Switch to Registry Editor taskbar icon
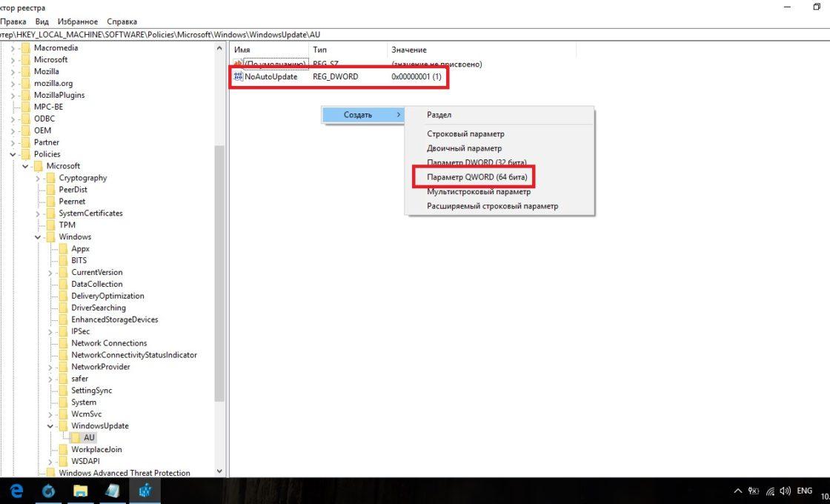Viewport: 830px width, 504px height. tap(145, 491)
